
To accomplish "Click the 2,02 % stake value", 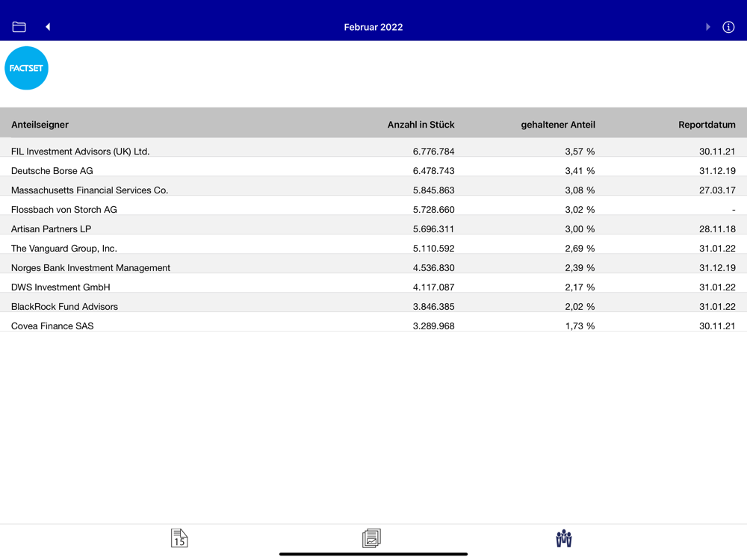I will [x=580, y=307].
